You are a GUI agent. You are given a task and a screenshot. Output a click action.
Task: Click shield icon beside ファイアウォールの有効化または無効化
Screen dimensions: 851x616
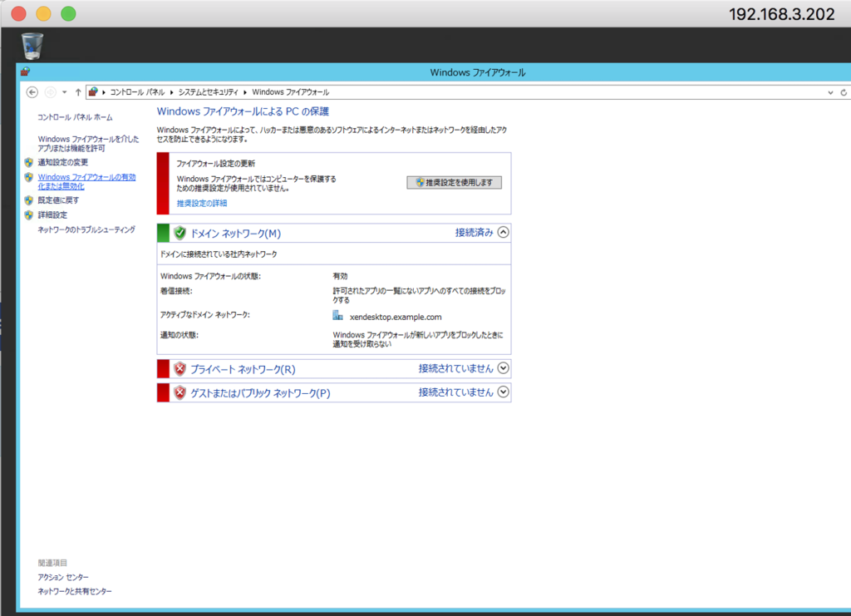pyautogui.click(x=29, y=177)
